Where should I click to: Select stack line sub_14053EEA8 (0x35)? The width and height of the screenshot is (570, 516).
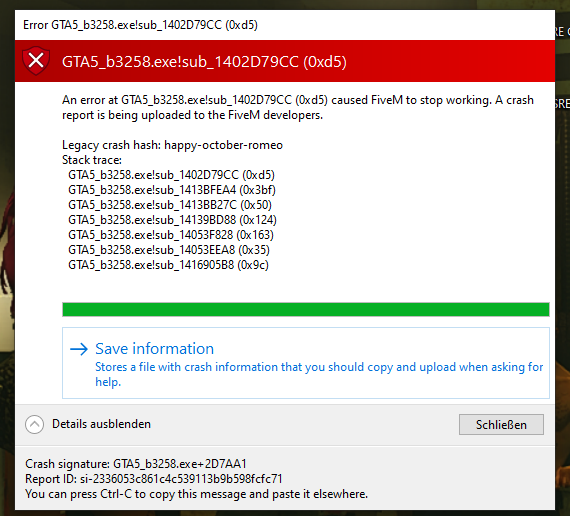[x=169, y=250]
